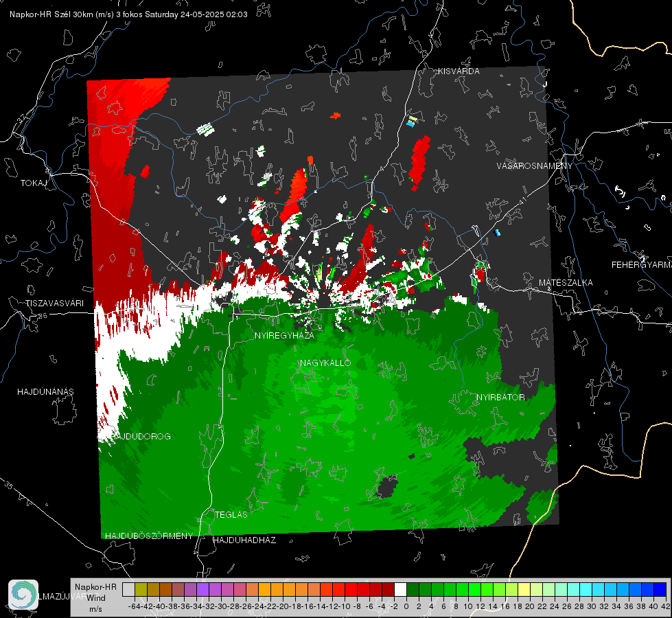Click the HAJDÚDOROG city label
The width and height of the screenshot is (672, 618).
pyautogui.click(x=141, y=436)
